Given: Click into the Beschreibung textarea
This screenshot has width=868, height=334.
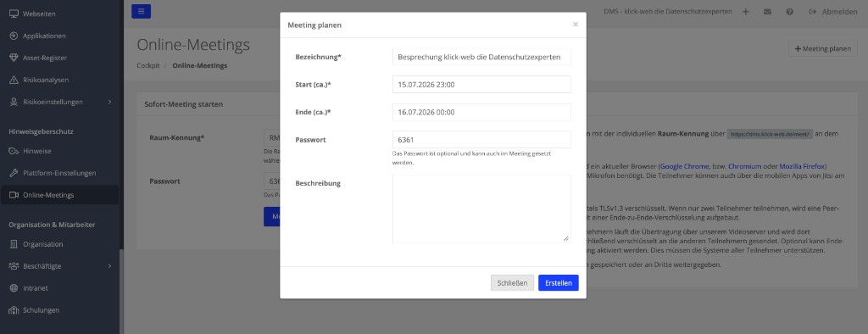Looking at the screenshot, I should click(481, 209).
